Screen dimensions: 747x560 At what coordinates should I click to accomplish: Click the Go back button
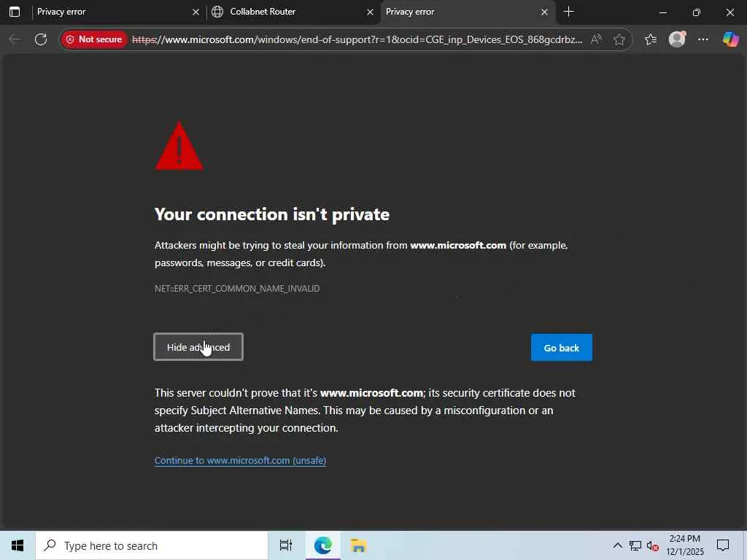561,348
